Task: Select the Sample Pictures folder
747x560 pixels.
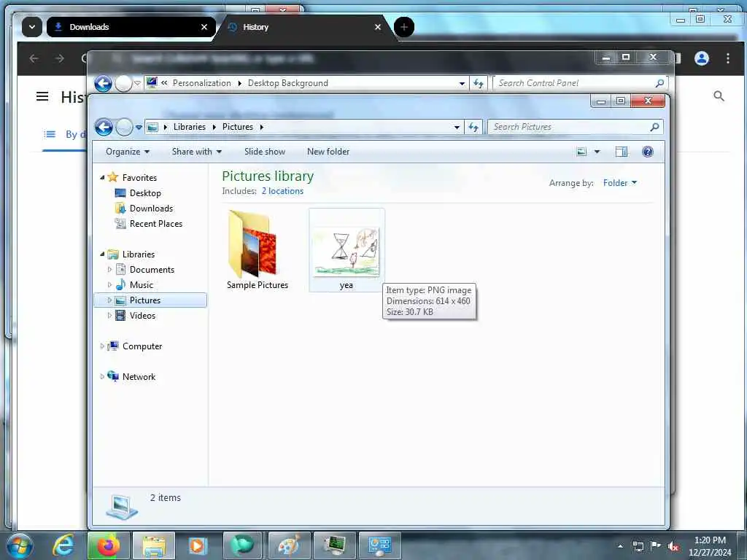Action: pyautogui.click(x=258, y=250)
